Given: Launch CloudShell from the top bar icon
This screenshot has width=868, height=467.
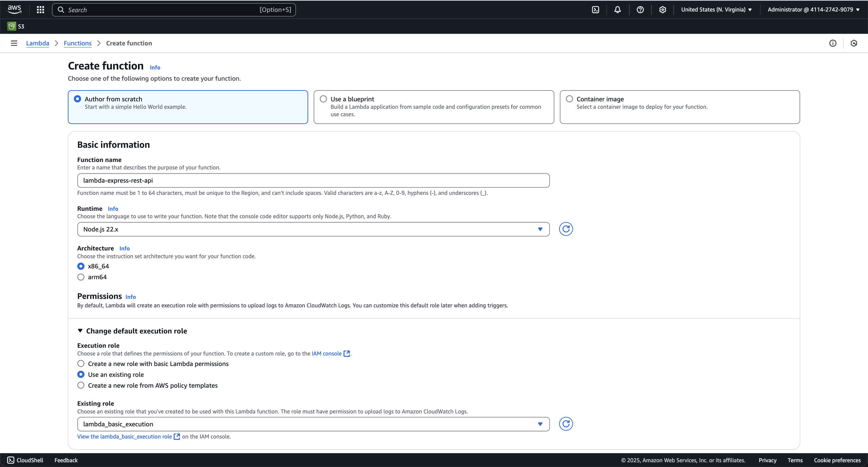Looking at the screenshot, I should pos(595,9).
